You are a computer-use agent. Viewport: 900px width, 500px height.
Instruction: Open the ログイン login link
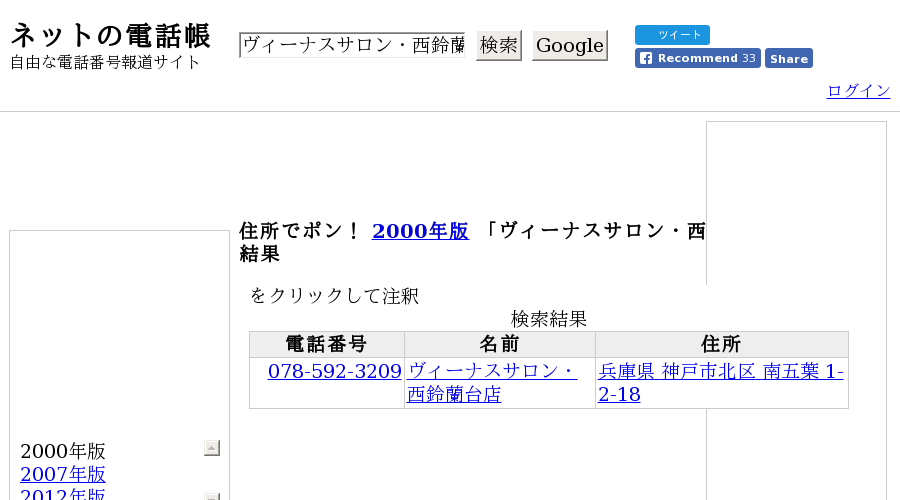[858, 91]
